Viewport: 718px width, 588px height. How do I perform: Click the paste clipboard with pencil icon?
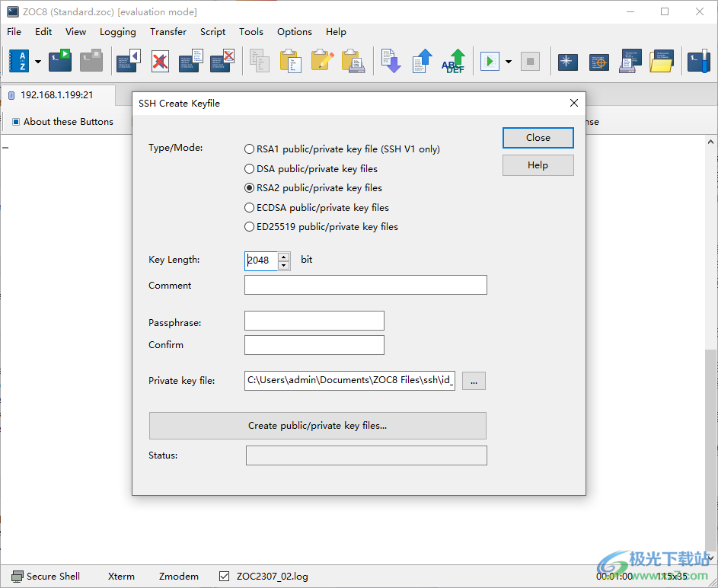(x=322, y=61)
